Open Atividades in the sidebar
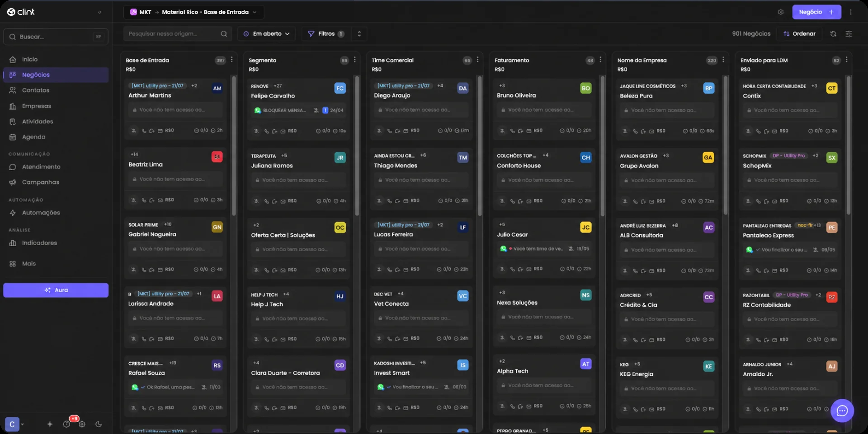This screenshot has width=868, height=434. 56,121
